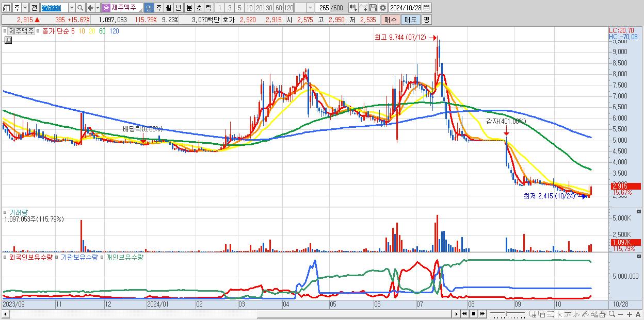Click the overlapping windows icon in bottom toolbar
Viewport: 644px width, 320px height.
click(541, 314)
